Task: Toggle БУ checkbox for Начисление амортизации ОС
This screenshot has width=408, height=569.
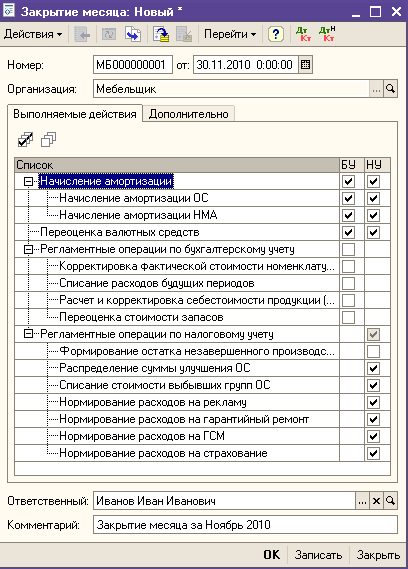Action: [x=348, y=198]
